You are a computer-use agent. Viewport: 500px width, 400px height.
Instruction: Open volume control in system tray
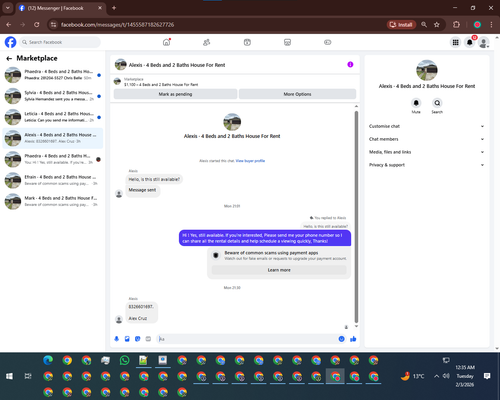pyautogui.click(x=446, y=376)
